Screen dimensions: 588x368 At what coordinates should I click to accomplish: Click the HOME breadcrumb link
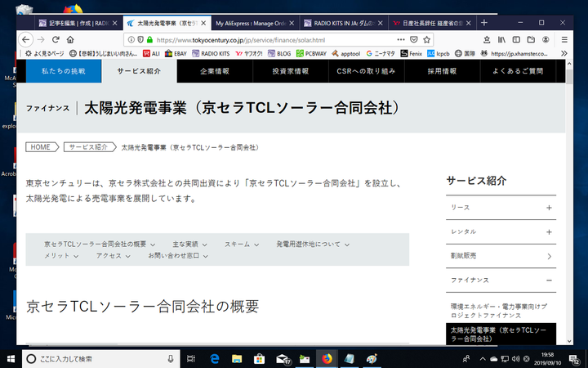41,147
